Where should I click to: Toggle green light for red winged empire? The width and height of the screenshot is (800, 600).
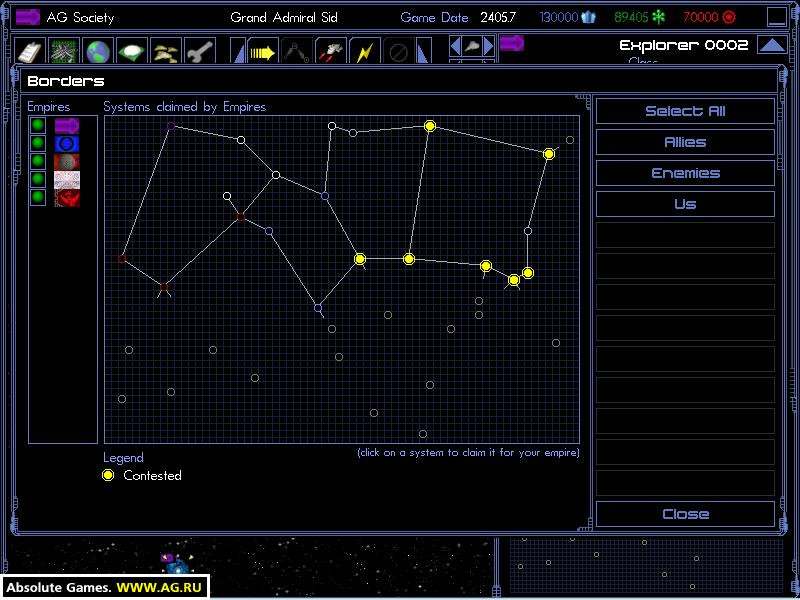[x=38, y=197]
